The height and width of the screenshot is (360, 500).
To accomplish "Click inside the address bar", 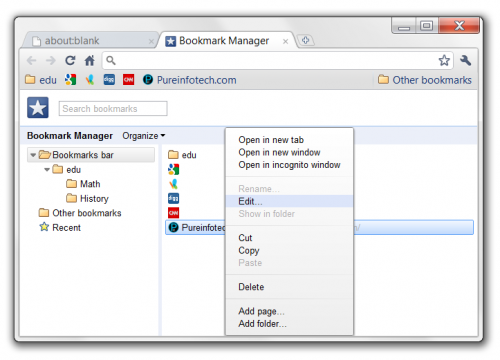I will pos(277,61).
